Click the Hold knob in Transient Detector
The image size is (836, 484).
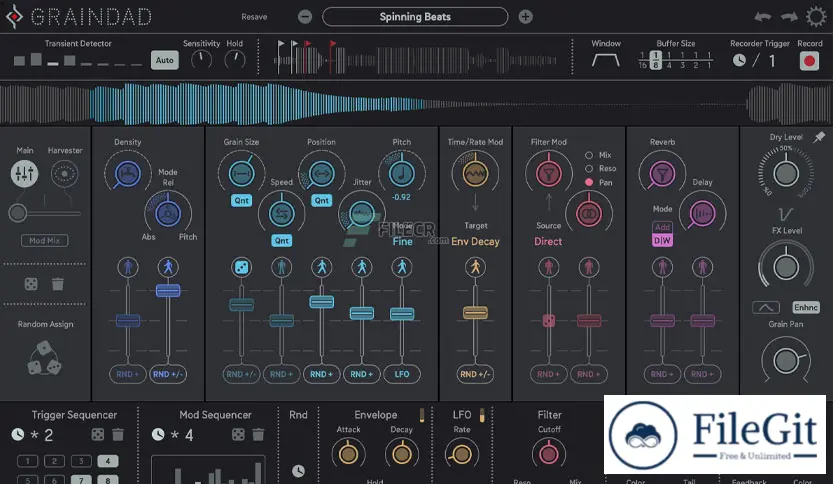tap(235, 60)
